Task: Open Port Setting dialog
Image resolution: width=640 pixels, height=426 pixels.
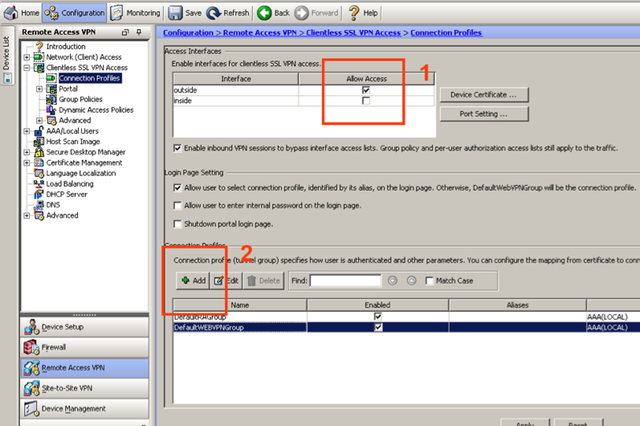Action: tap(484, 114)
